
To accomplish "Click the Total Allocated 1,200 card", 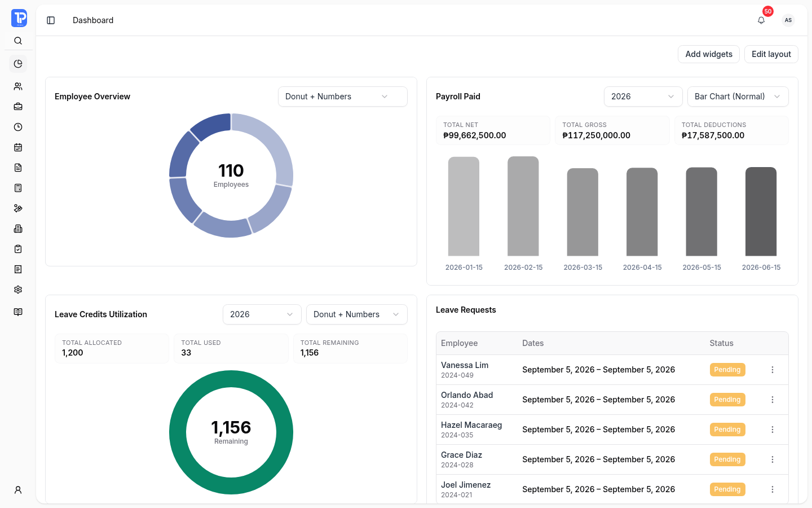I will tap(112, 348).
